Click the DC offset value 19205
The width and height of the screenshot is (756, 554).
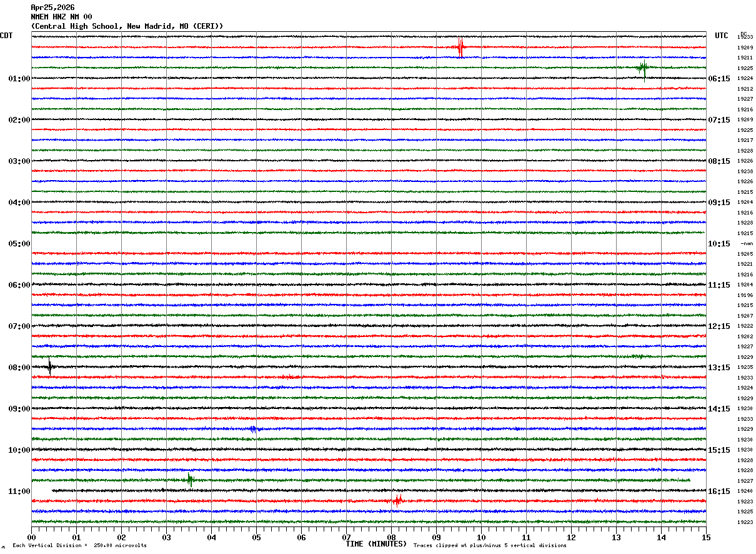tap(745, 254)
